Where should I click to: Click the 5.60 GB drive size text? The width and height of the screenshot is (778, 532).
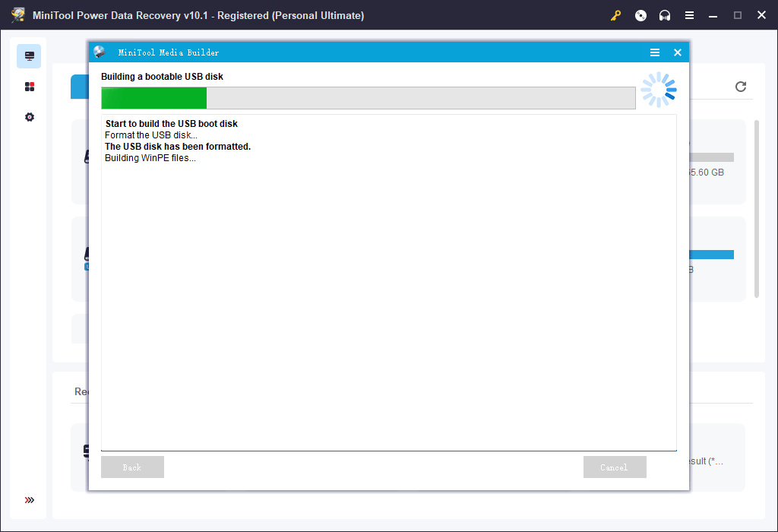[x=707, y=173]
